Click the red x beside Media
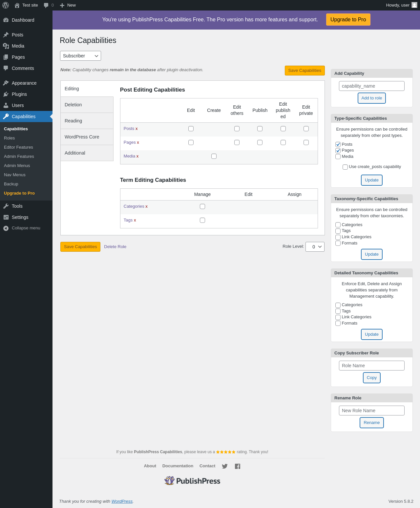The height and width of the screenshot is (508, 420). tap(137, 156)
